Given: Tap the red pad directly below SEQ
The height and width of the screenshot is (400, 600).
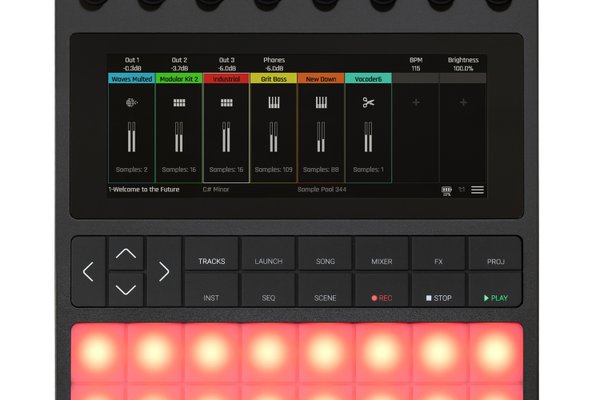Looking at the screenshot, I should [x=268, y=352].
